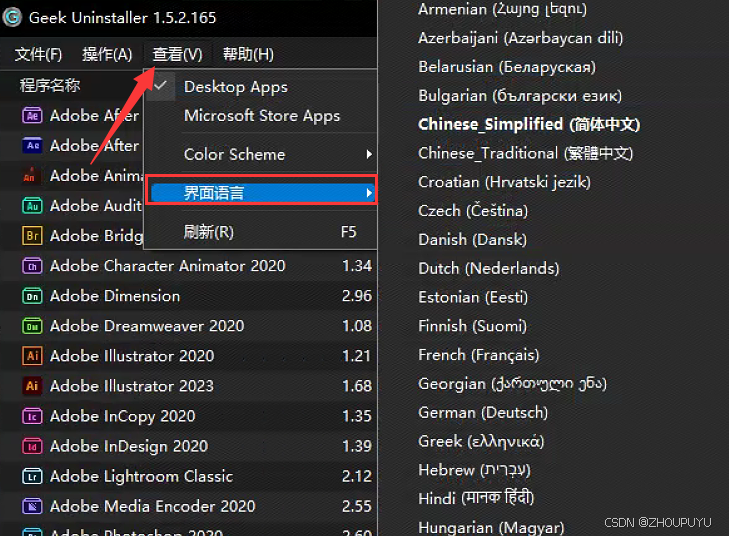Image resolution: width=729 pixels, height=536 pixels.
Task: Click the Adobe Character Animator icon
Action: (32, 266)
